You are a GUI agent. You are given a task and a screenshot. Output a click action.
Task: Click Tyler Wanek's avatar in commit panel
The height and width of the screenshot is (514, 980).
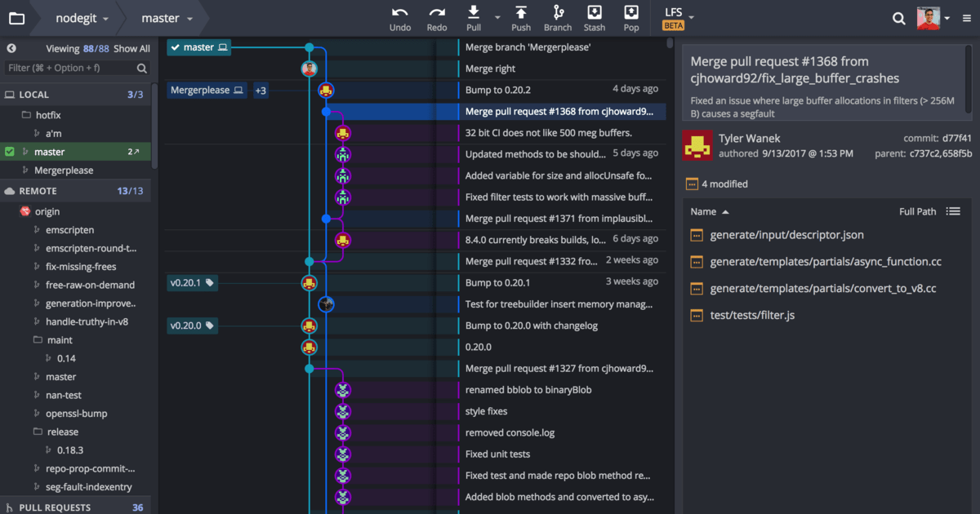[697, 147]
